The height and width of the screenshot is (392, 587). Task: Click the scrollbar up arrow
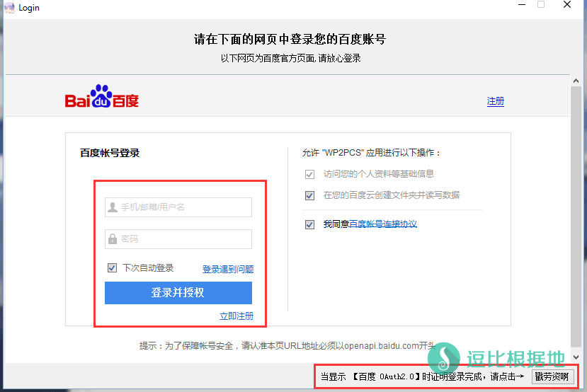576,81
